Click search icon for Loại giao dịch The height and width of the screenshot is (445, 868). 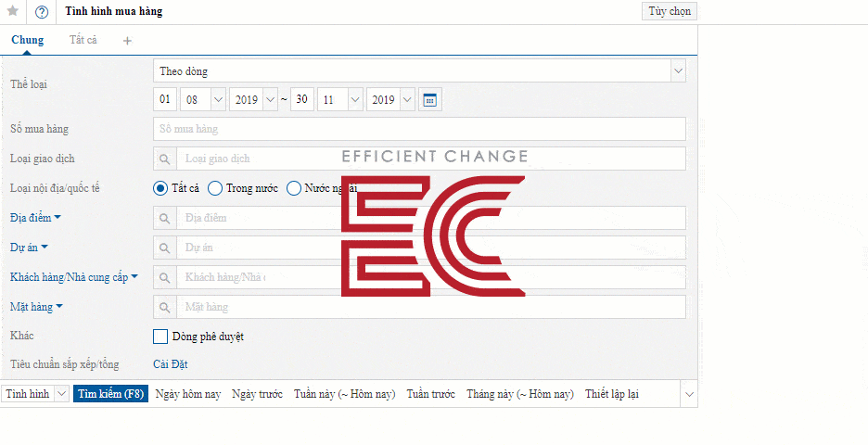164,159
